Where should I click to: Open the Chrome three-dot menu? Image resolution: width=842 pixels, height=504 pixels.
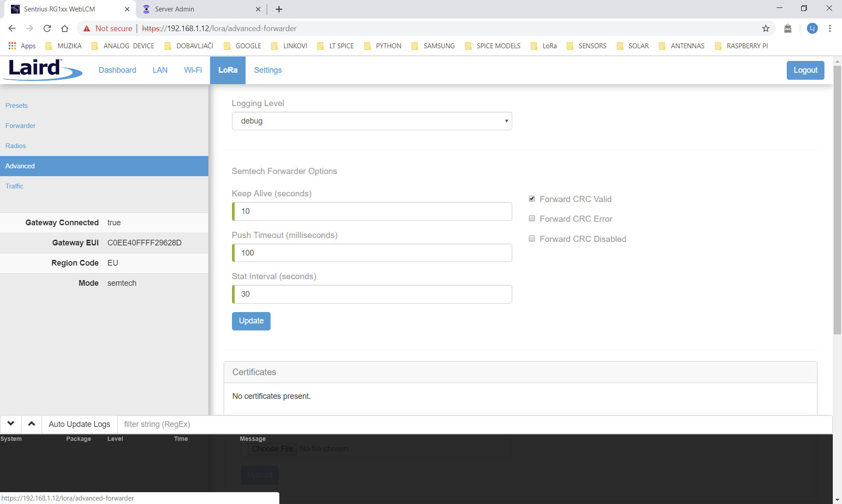pos(830,28)
